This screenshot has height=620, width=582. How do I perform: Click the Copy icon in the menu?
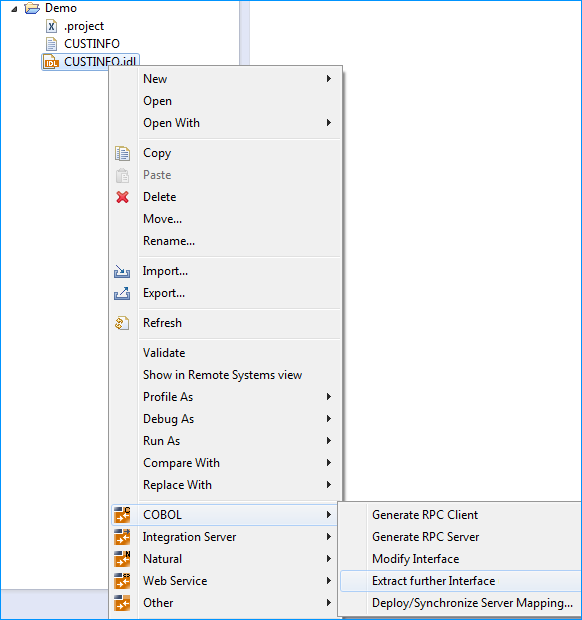point(123,153)
